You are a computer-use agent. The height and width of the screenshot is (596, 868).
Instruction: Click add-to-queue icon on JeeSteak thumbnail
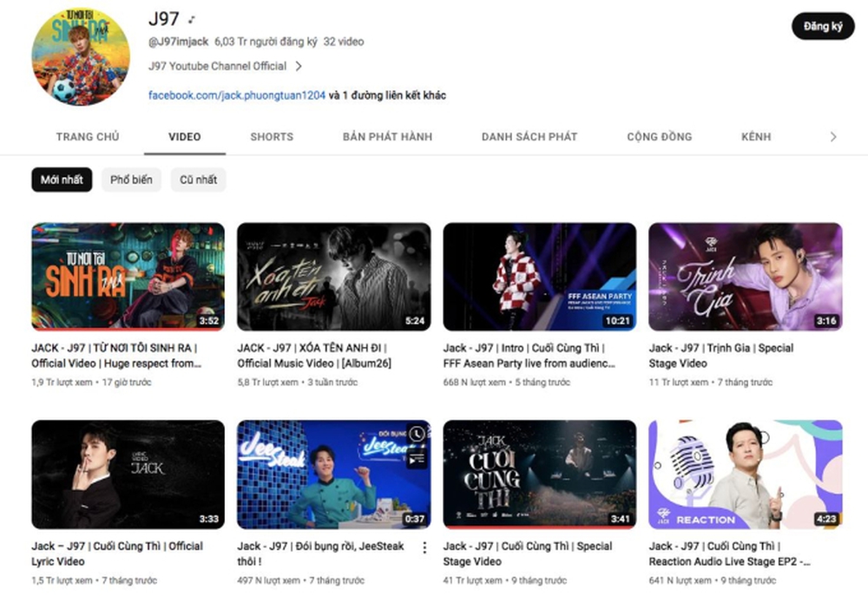(x=418, y=457)
